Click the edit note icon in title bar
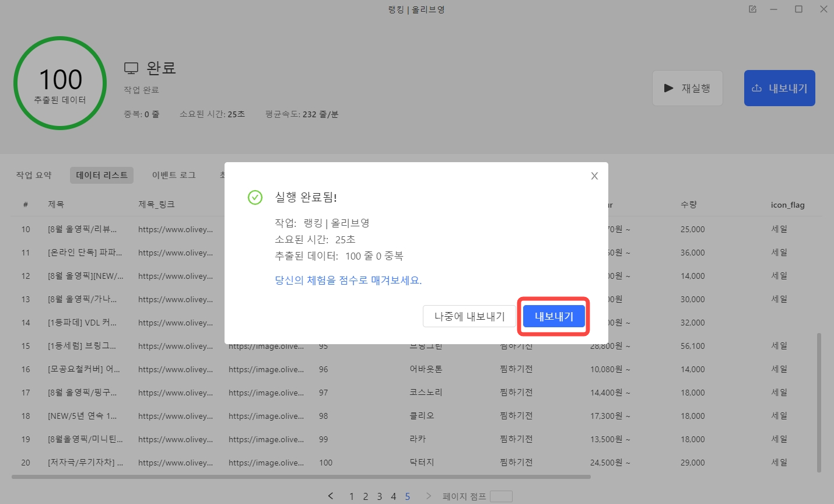834x504 pixels. [x=752, y=9]
